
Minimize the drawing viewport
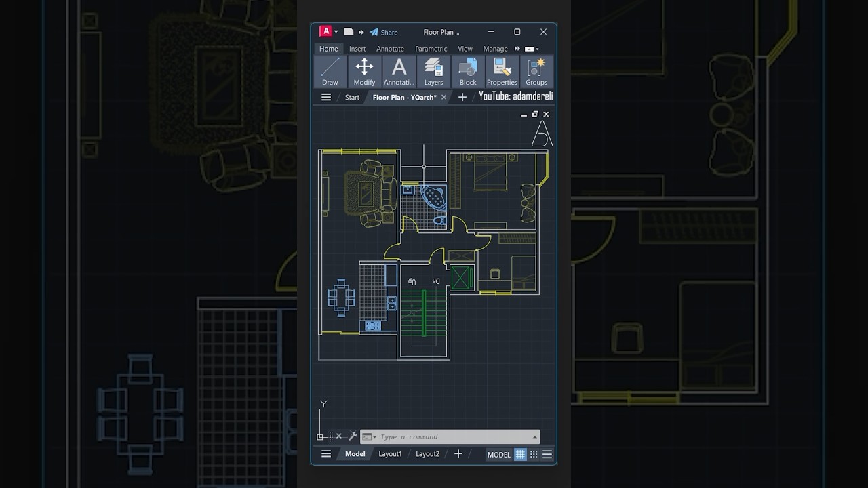pyautogui.click(x=524, y=115)
